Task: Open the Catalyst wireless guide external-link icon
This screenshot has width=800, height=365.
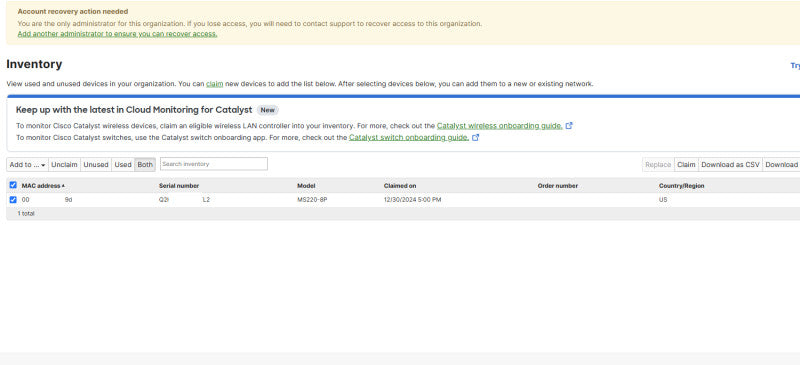Action: tap(569, 126)
